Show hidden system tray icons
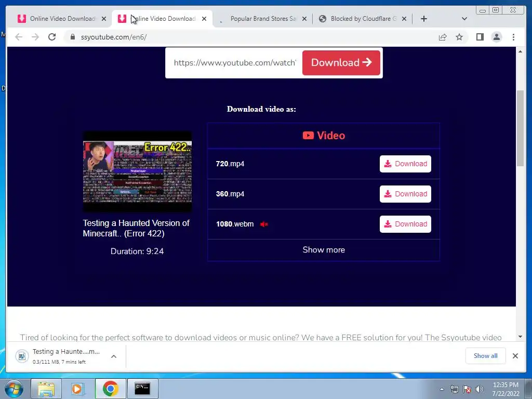 pyautogui.click(x=442, y=389)
